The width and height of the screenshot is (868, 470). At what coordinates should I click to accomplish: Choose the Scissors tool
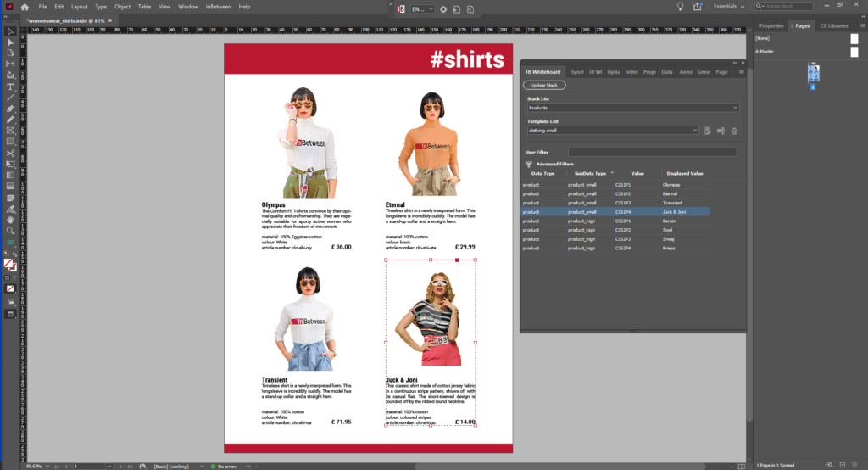coord(10,153)
